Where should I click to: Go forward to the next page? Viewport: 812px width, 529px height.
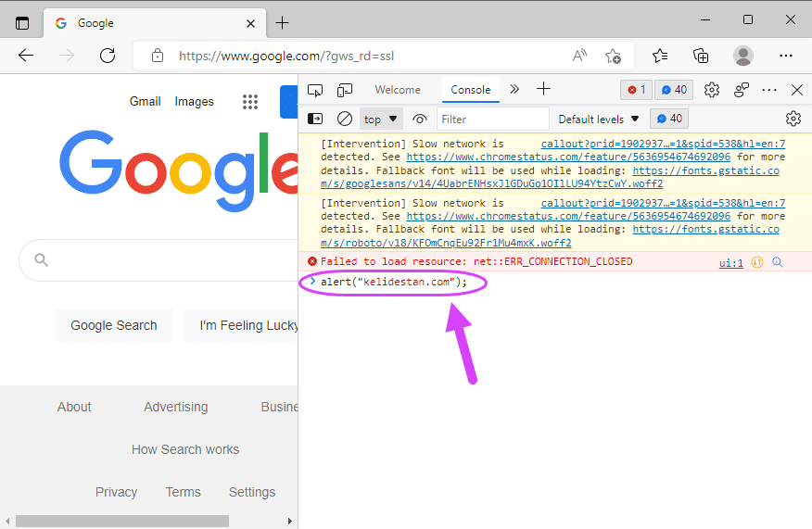[67, 56]
